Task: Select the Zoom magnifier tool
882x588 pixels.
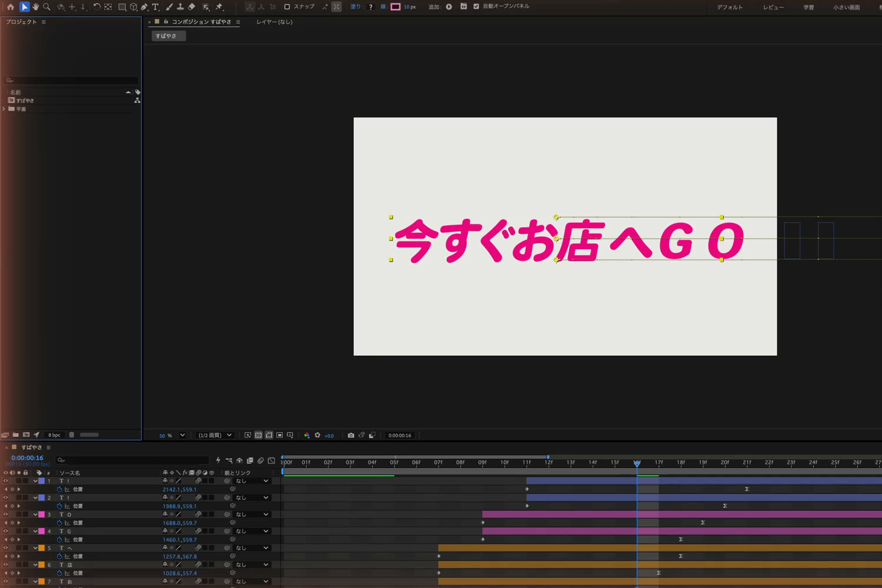Action: tap(47, 7)
